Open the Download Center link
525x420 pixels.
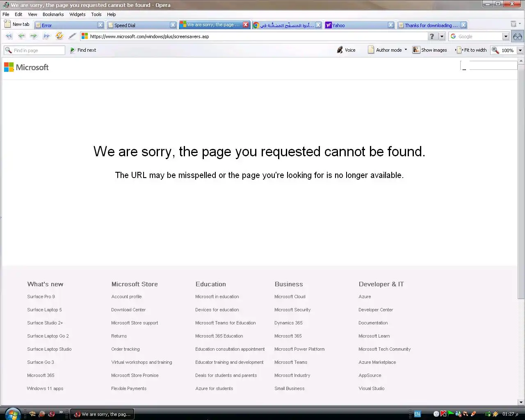[x=128, y=310]
